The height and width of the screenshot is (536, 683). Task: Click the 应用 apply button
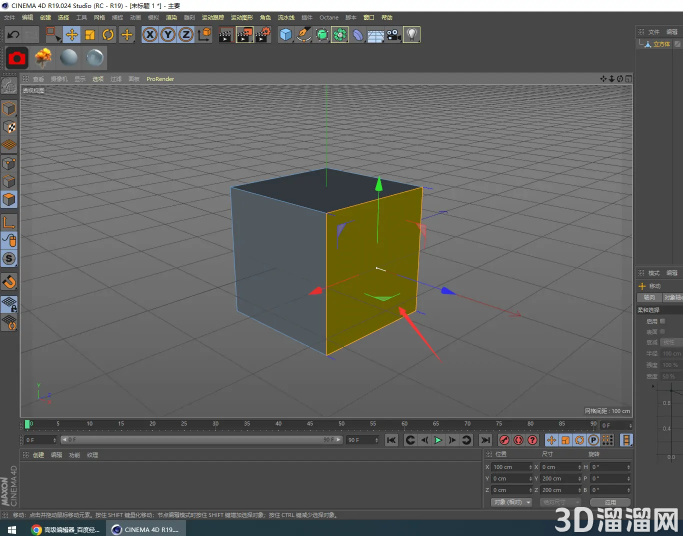[610, 502]
